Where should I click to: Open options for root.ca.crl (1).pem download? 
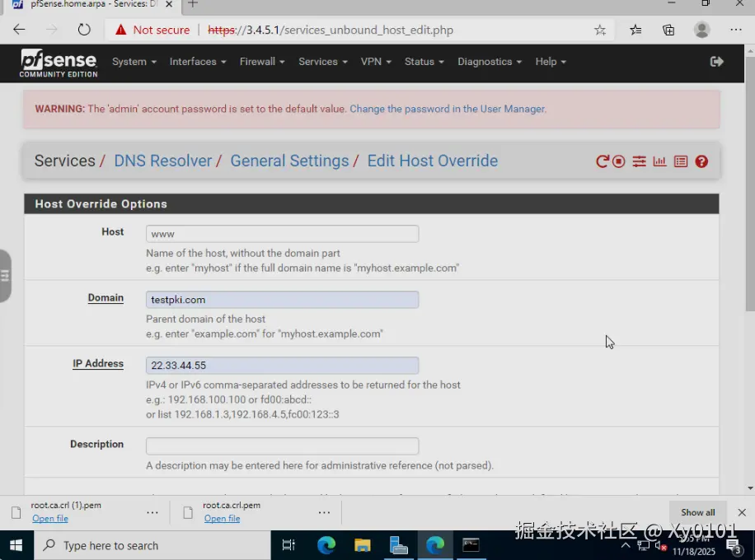point(152,512)
